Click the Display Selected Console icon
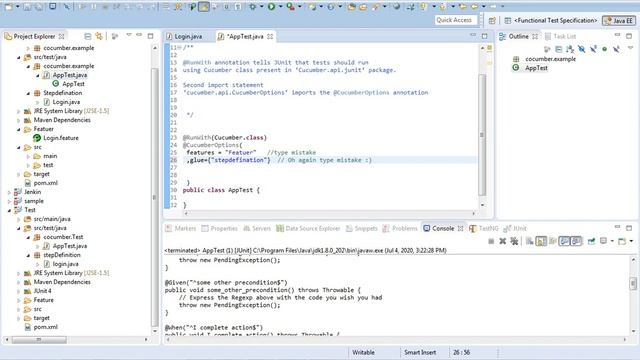 click(x=603, y=241)
